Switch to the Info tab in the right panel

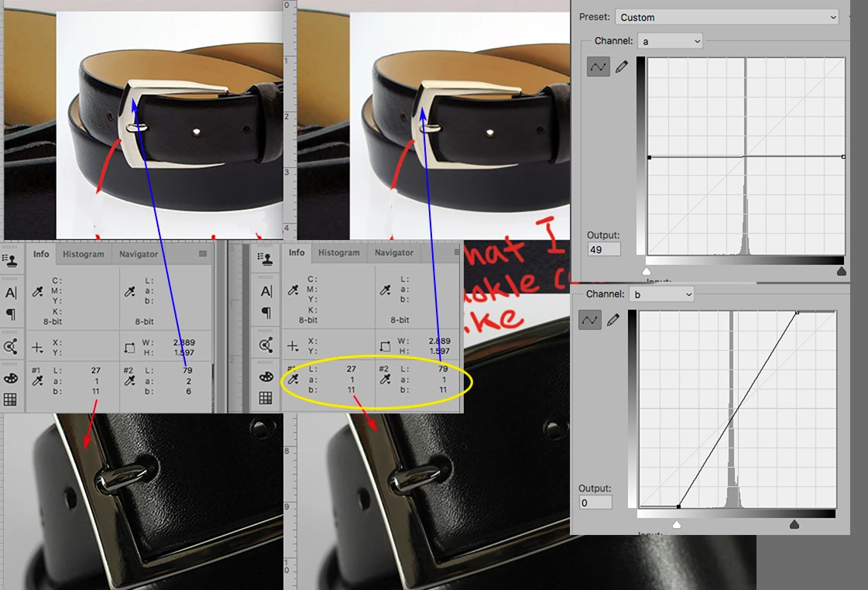(x=297, y=252)
